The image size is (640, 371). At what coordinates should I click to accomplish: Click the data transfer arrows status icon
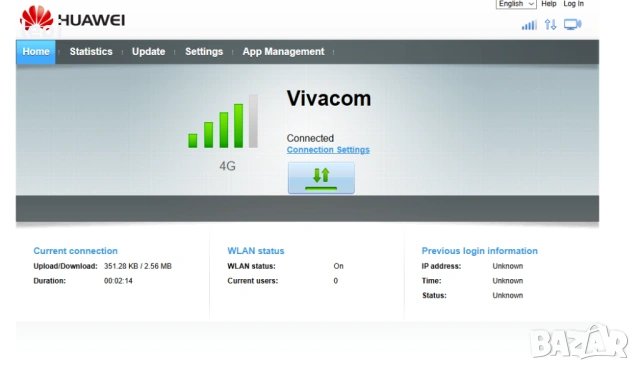click(x=550, y=25)
